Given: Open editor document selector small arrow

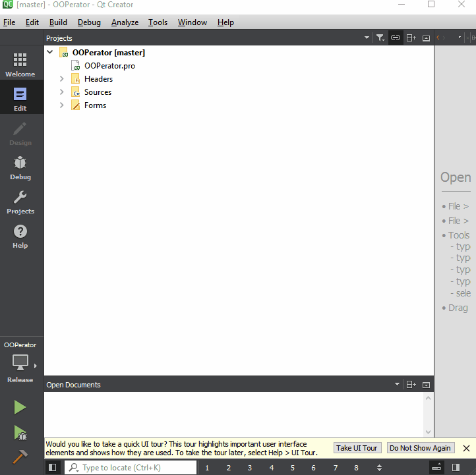Looking at the screenshot, I should click(x=460, y=38).
